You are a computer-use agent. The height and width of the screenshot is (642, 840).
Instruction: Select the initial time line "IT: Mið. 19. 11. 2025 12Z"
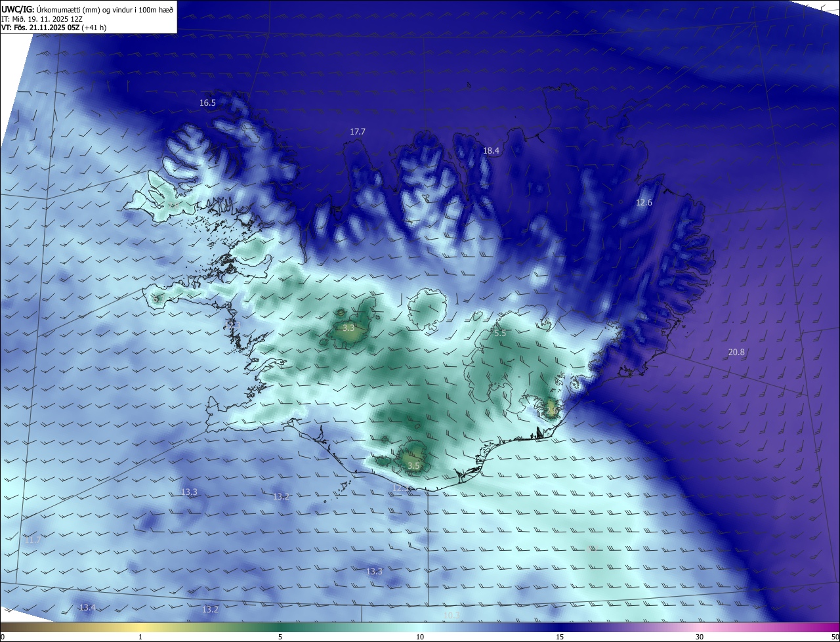tap(43, 18)
